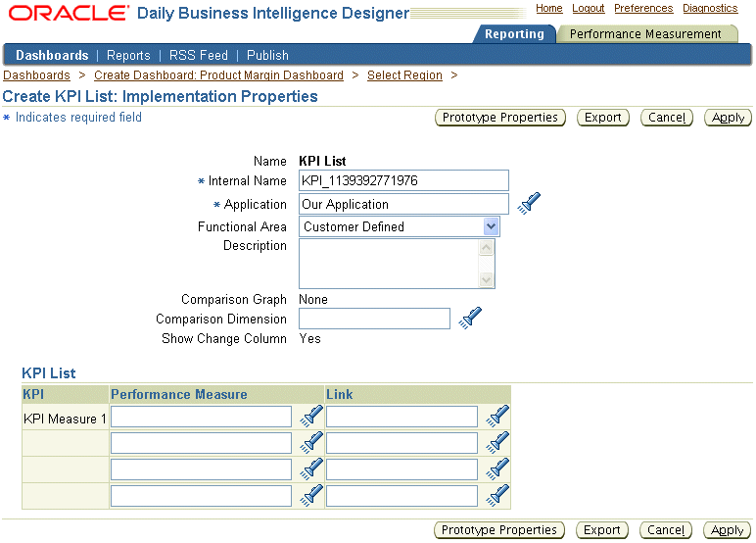Viewport: 756px width, 543px height.
Task: Focus third row Link field
Action: (x=402, y=469)
